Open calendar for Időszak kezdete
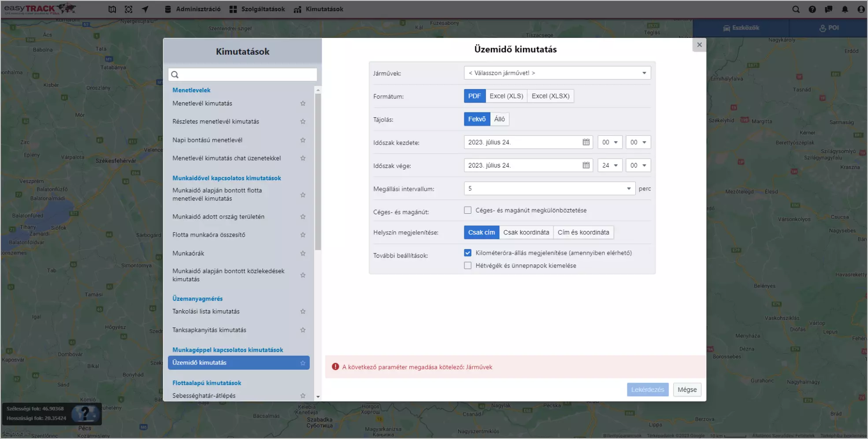Image resolution: width=868 pixels, height=439 pixels. click(x=586, y=142)
